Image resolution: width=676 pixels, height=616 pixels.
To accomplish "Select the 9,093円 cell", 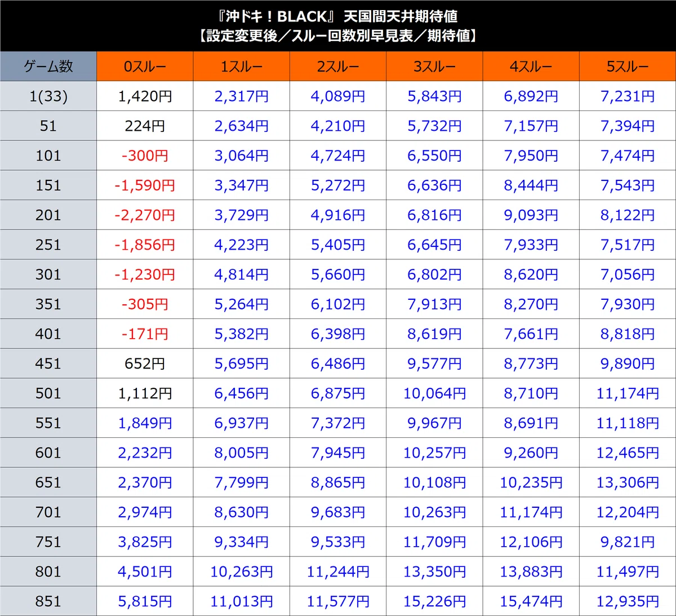I will [x=531, y=215].
